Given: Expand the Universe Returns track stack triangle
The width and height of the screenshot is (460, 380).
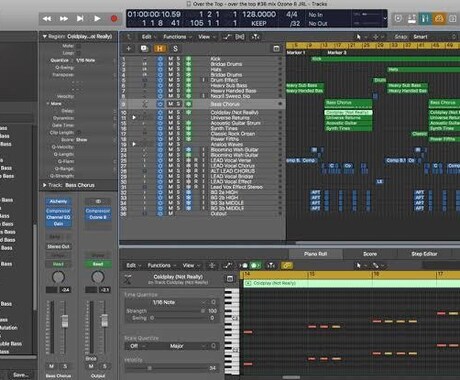Looking at the screenshot, I should 134,118.
